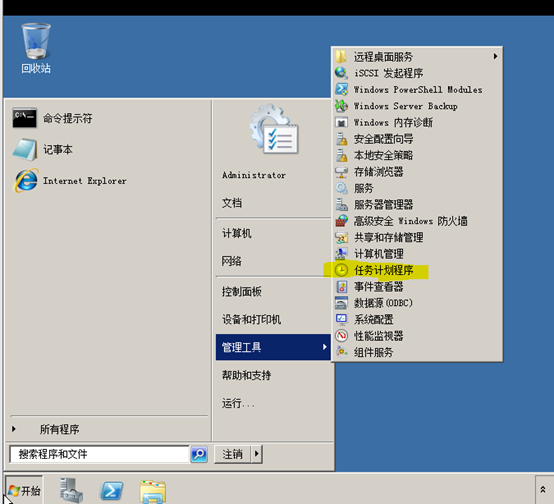This screenshot has width=554, height=504.
Task: Click the 注销 button
Action: (x=232, y=454)
